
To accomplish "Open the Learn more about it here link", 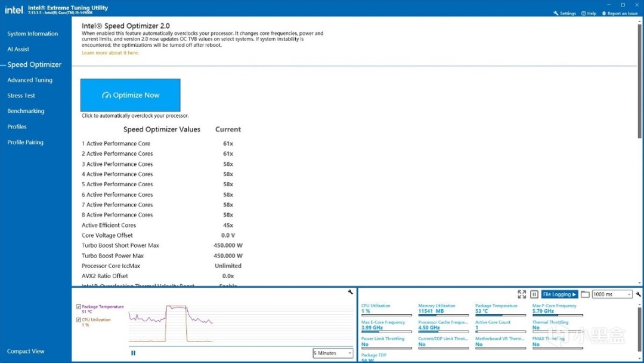I will click(x=110, y=53).
